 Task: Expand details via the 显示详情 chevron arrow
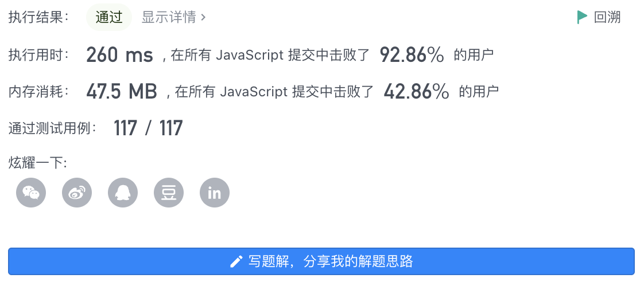pyautogui.click(x=203, y=18)
